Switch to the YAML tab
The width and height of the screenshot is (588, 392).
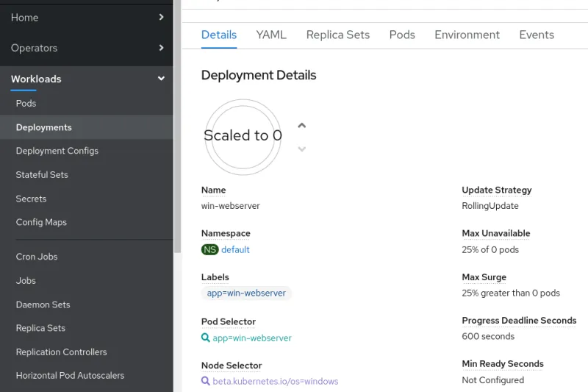pyautogui.click(x=271, y=35)
